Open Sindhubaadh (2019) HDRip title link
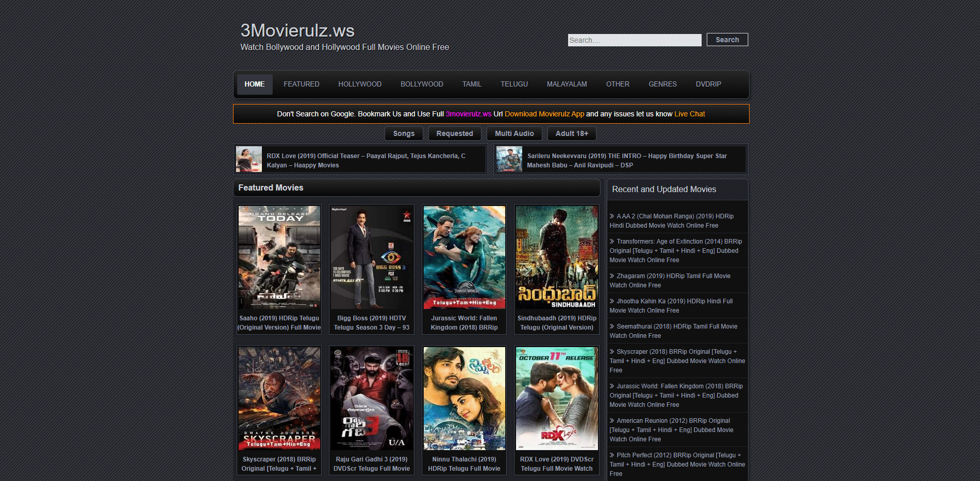Screen dimensions: 980x481 click(x=557, y=323)
